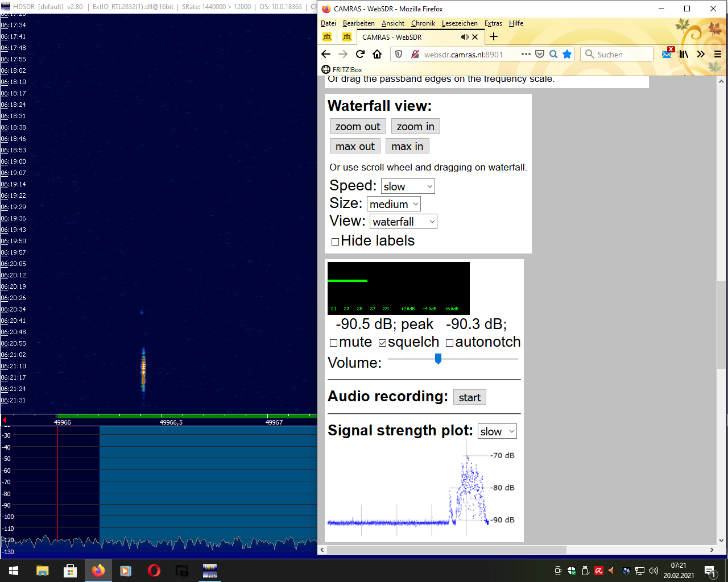The height and width of the screenshot is (582, 728).
Task: Switch to Firefox in the taskbar
Action: click(98, 571)
